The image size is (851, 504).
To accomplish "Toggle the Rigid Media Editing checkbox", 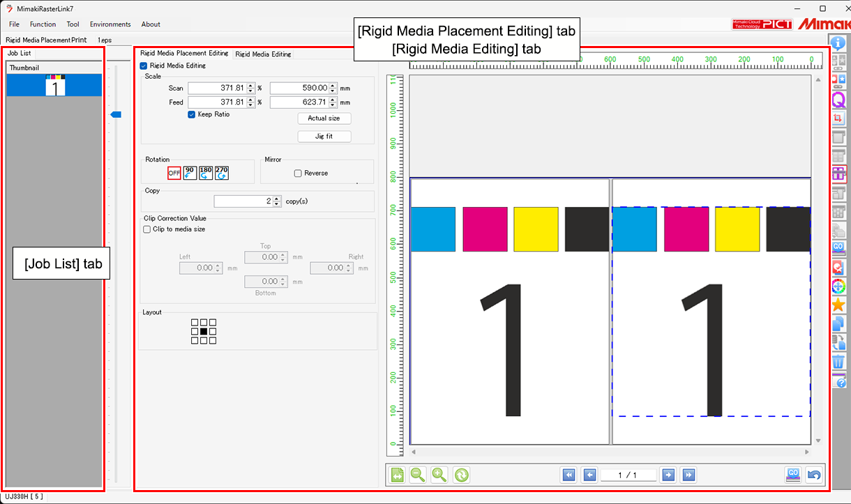I will point(144,66).
